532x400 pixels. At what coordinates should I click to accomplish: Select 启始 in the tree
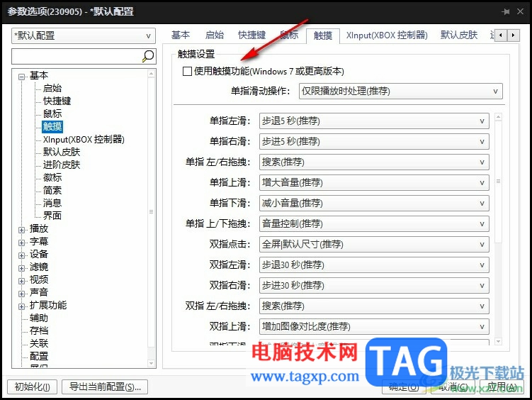[x=52, y=88]
